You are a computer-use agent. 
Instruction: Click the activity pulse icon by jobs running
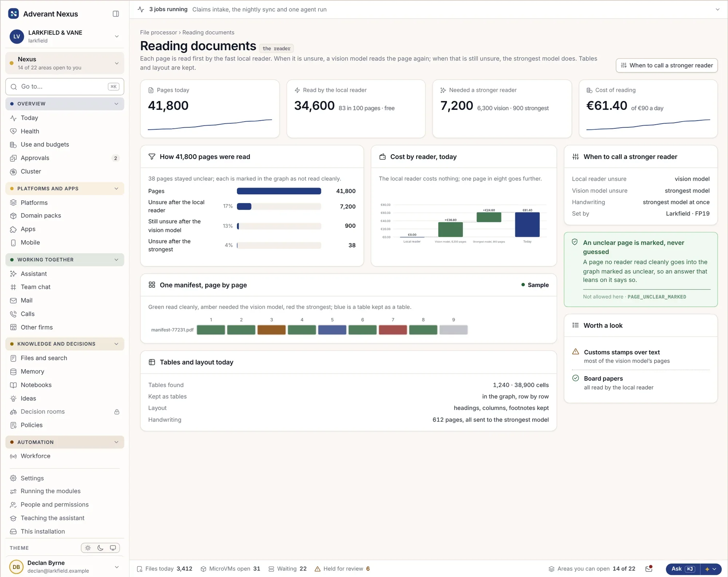click(141, 9)
